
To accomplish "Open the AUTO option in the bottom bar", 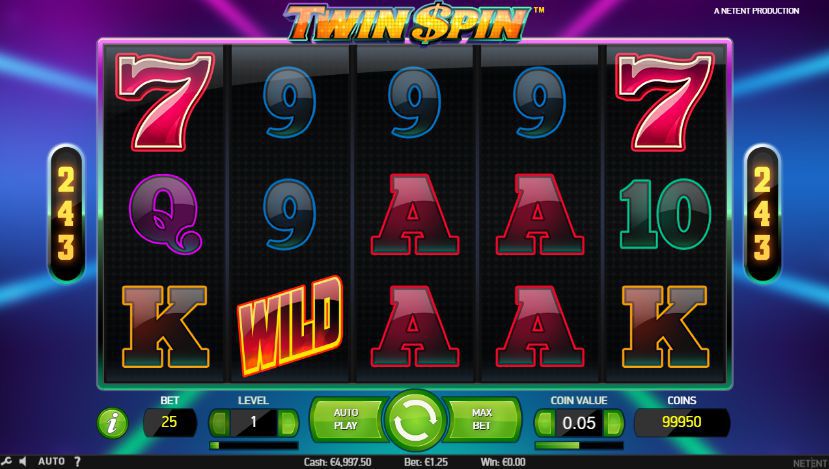I will click(x=51, y=462).
